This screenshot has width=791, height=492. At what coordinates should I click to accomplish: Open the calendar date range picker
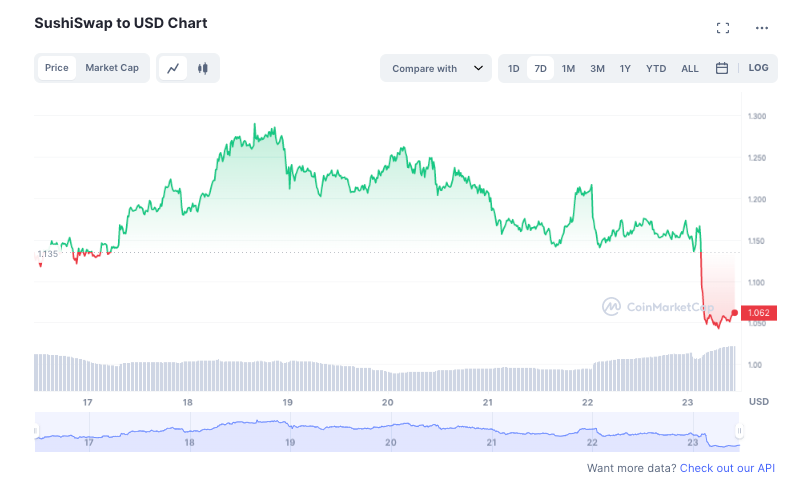click(x=722, y=68)
